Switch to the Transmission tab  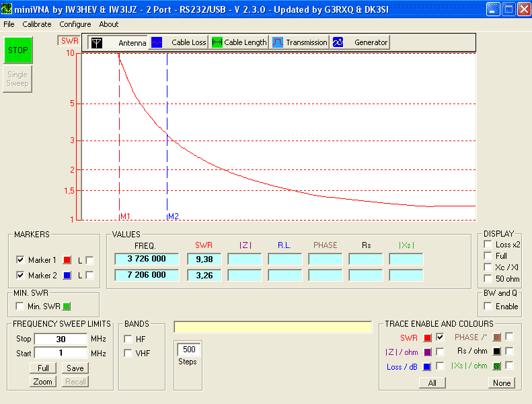coord(299,42)
